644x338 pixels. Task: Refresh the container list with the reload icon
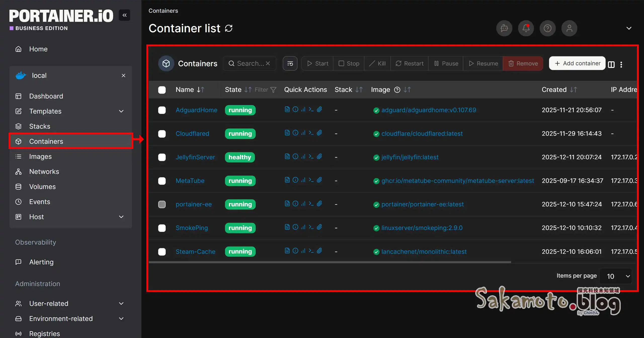click(228, 28)
